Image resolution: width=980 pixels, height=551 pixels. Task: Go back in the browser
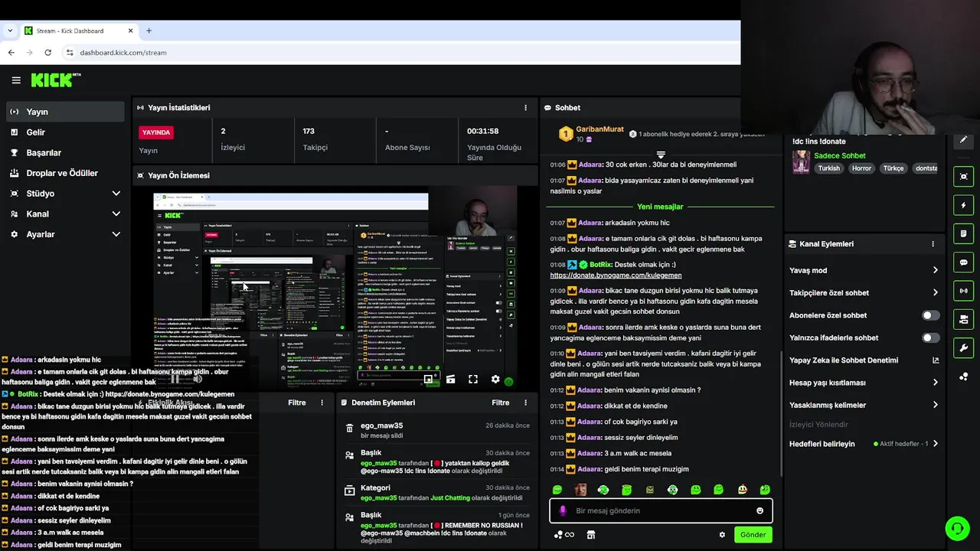pos(11,53)
